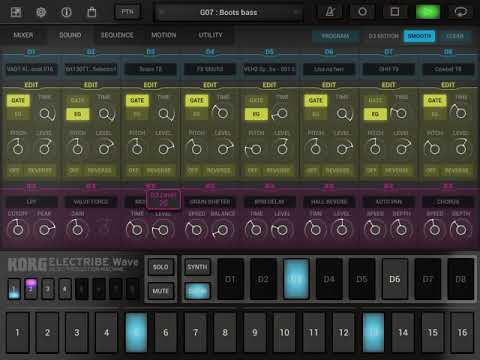Toggle GATE mode on D1
Viewport: 480px width, 360px height.
click(18, 100)
